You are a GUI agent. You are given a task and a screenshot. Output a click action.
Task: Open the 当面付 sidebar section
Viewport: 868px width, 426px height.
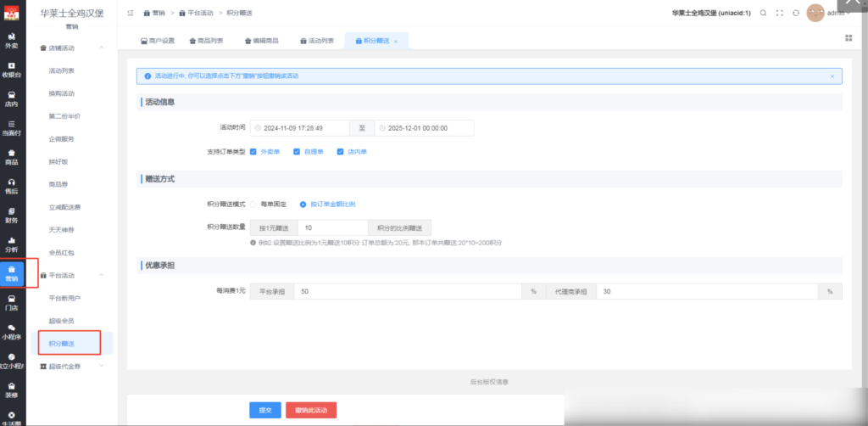click(x=12, y=128)
